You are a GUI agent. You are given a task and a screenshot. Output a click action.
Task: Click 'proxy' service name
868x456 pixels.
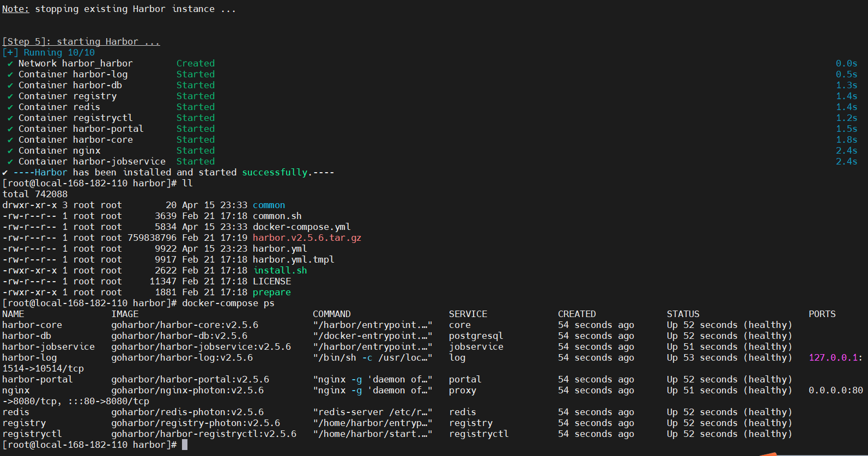coord(463,391)
